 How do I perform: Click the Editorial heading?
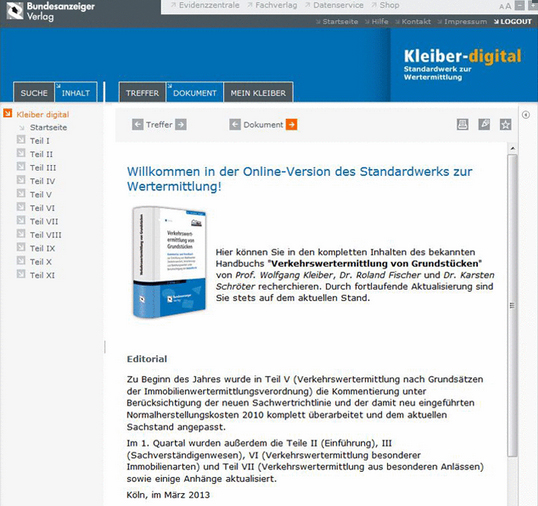[x=147, y=359]
